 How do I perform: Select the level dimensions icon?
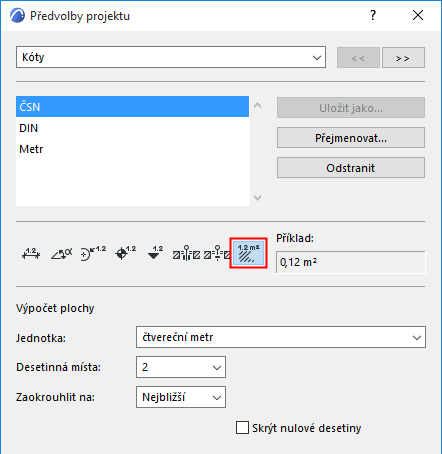(x=125, y=254)
